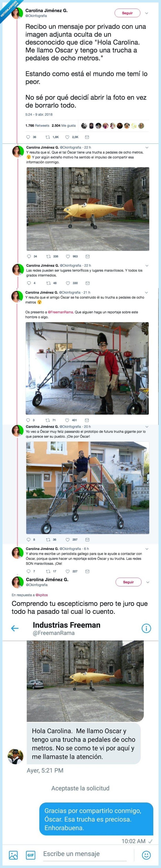
Task: Open replies on the main tweet (36)
Action: (x=31, y=137)
